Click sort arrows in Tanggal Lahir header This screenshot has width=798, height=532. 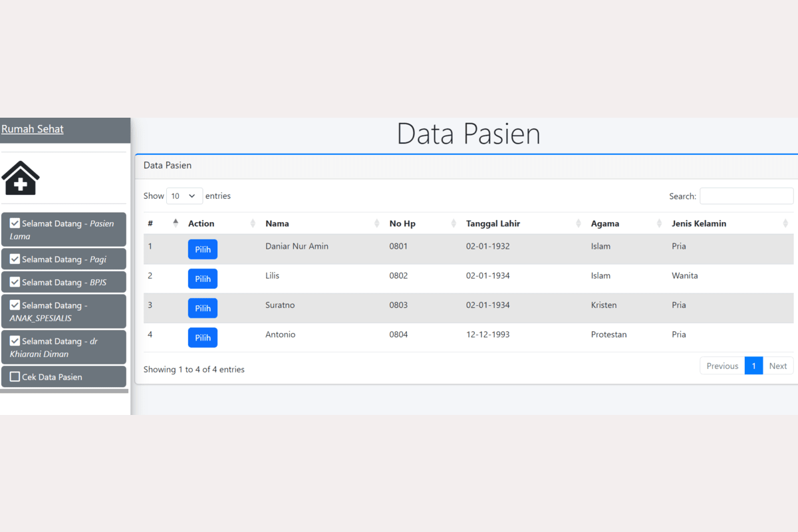(x=578, y=223)
